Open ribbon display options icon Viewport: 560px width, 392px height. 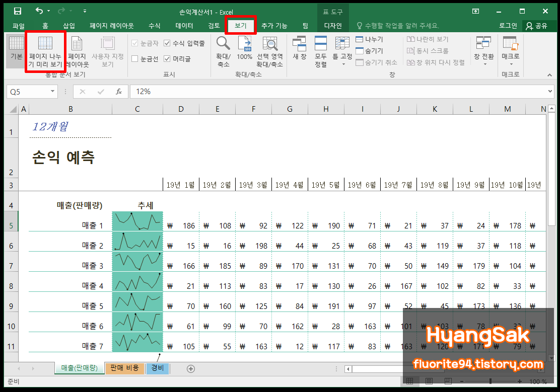click(x=476, y=12)
